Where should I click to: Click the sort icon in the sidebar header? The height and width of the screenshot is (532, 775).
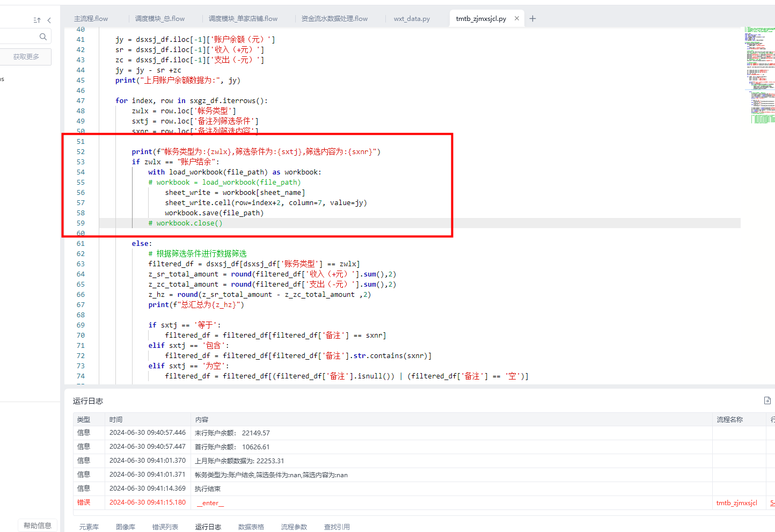pyautogui.click(x=37, y=20)
